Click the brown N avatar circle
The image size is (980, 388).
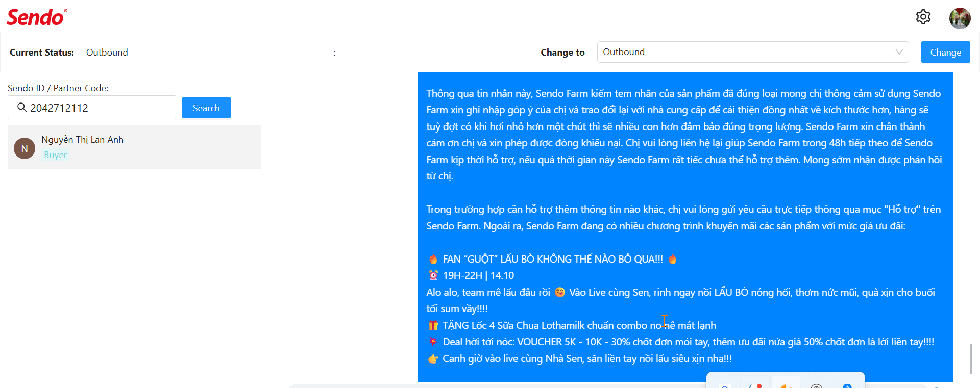point(24,148)
